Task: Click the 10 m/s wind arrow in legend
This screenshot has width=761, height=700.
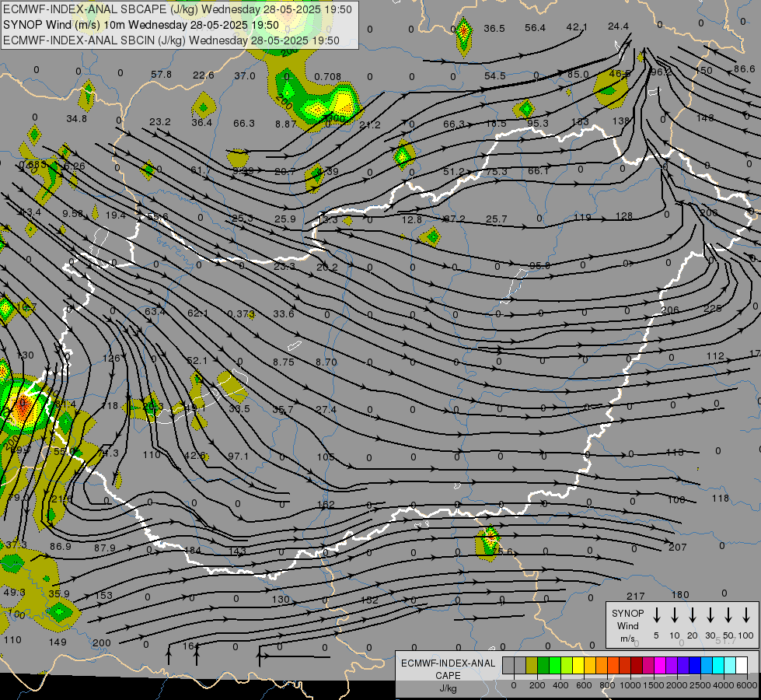Action: coord(675,614)
